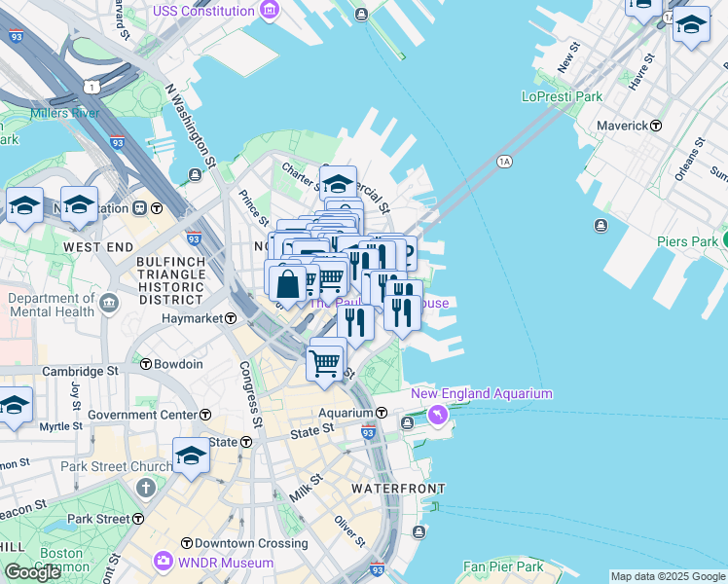The image size is (728, 584).
Task: Click the 'LoPresti Park' label
Action: pyautogui.click(x=562, y=96)
